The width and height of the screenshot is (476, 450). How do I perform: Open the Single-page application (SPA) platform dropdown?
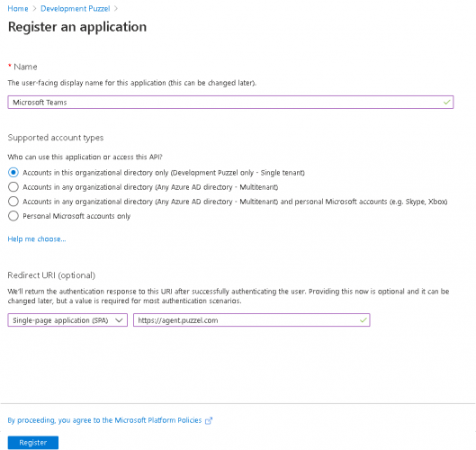click(x=67, y=320)
